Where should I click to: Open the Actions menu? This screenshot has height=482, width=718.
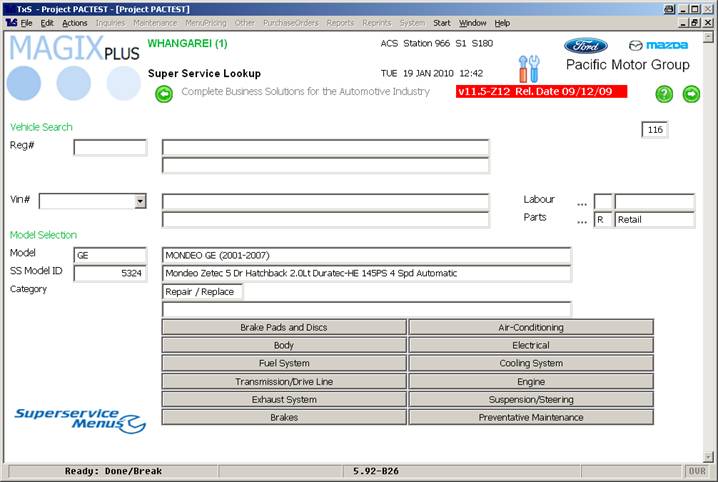pyautogui.click(x=74, y=22)
